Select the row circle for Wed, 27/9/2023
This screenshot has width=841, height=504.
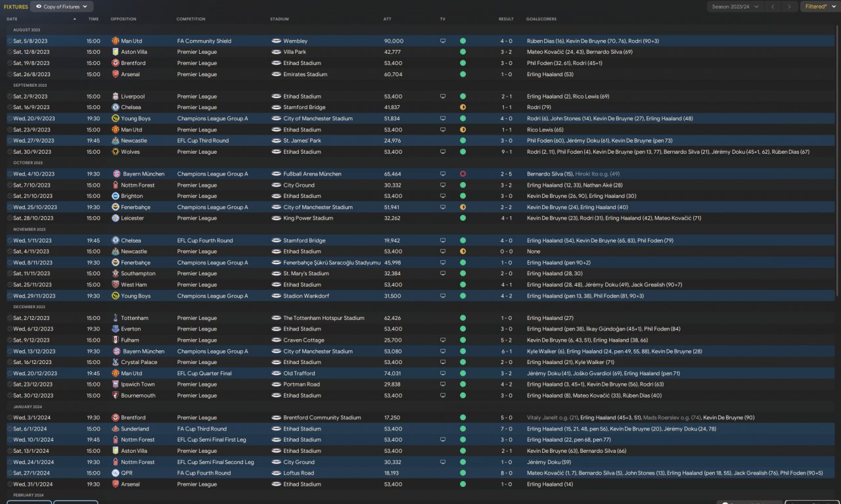click(x=10, y=141)
